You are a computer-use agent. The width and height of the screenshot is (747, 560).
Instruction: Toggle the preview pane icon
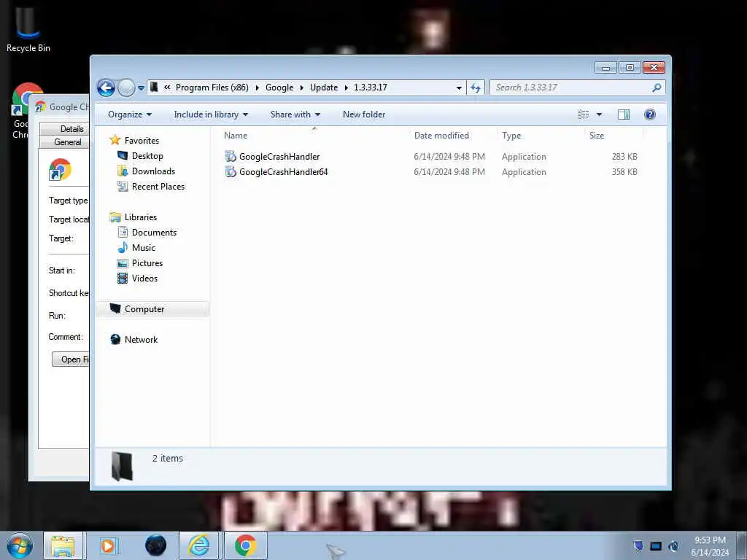(624, 114)
